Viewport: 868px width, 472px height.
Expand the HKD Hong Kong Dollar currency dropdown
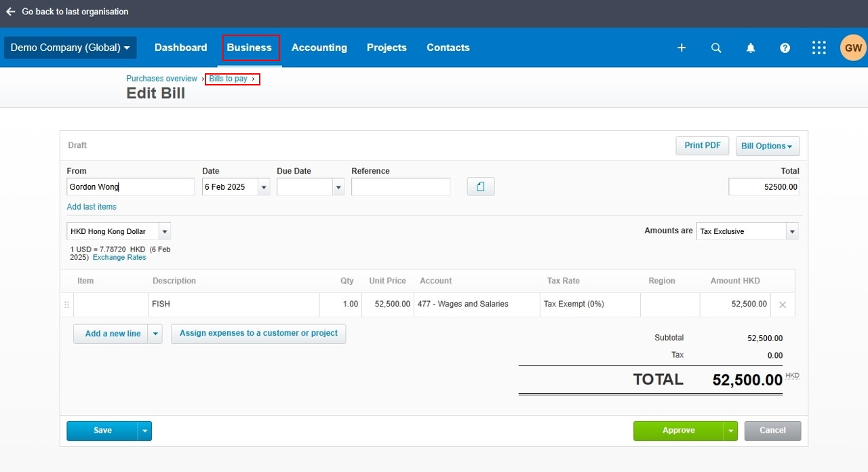point(165,231)
